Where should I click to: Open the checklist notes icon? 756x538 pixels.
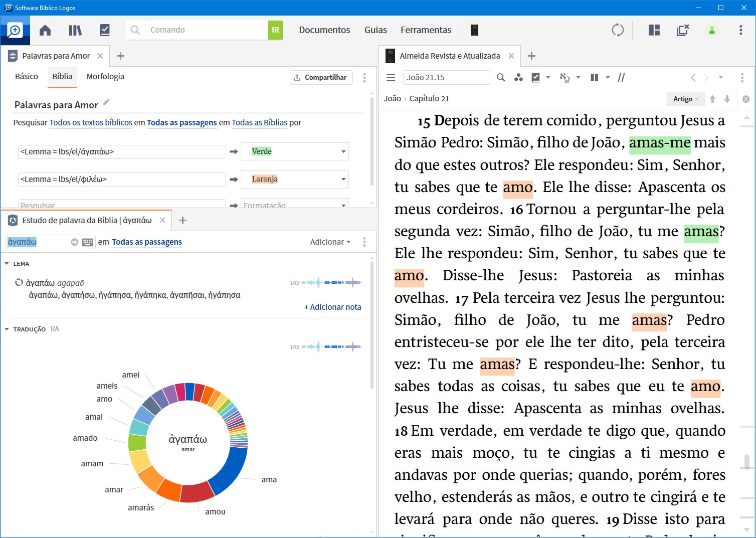click(x=105, y=30)
